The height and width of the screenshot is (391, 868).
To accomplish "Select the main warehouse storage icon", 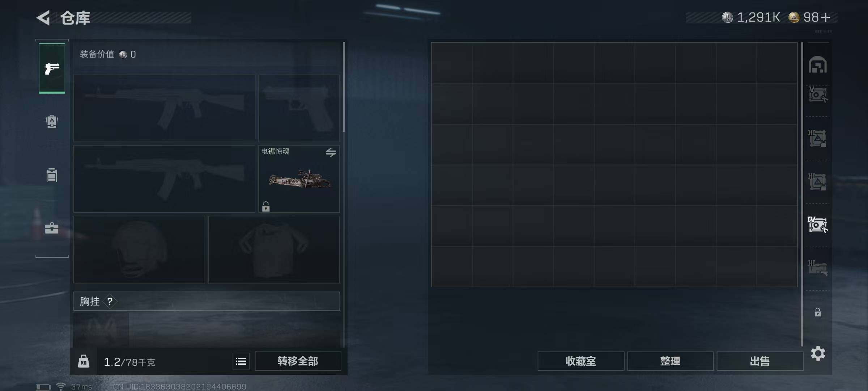I will 818,65.
